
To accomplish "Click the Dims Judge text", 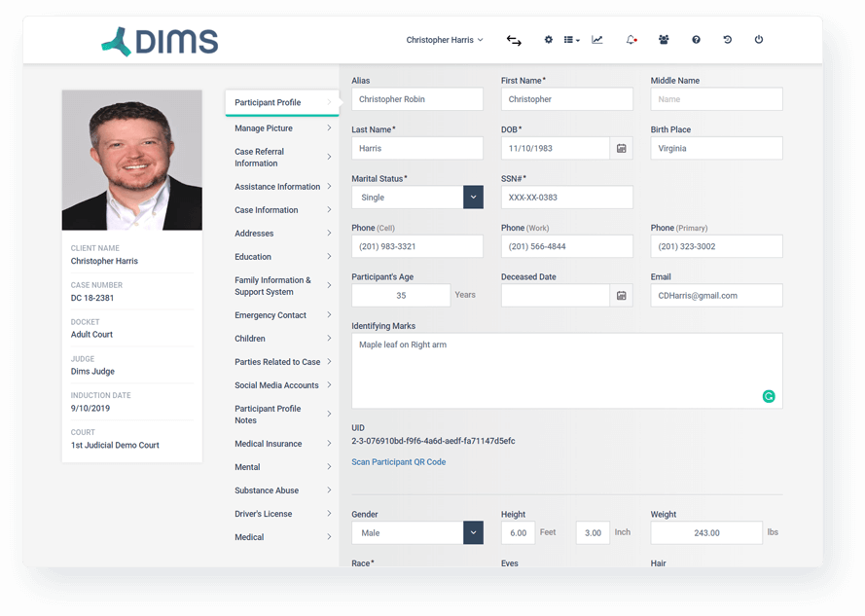I will point(92,372).
